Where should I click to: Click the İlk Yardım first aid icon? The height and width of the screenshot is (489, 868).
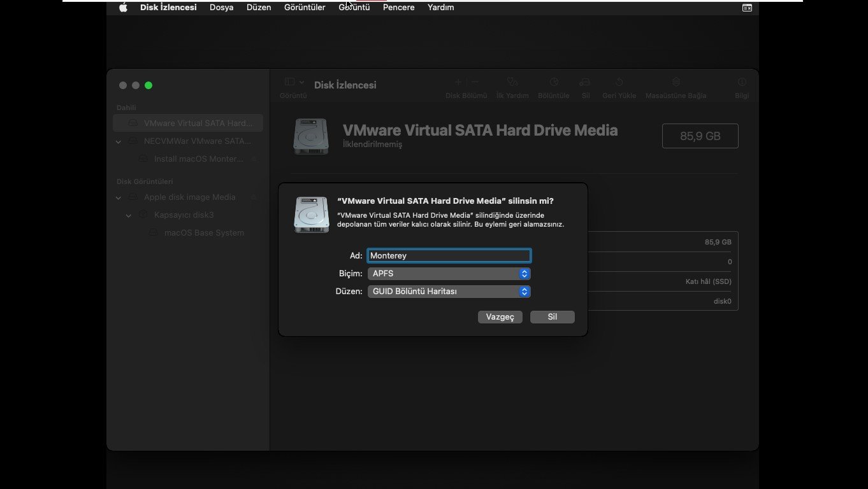point(512,82)
